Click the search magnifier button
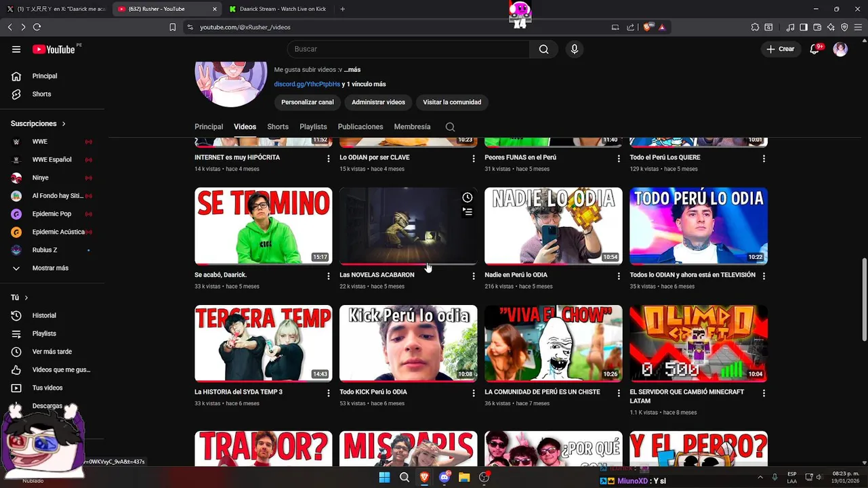868x488 pixels. (x=543, y=49)
